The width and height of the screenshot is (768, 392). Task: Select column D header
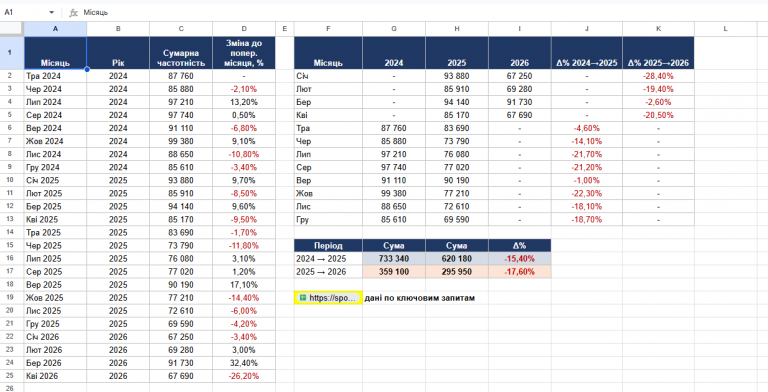244,29
